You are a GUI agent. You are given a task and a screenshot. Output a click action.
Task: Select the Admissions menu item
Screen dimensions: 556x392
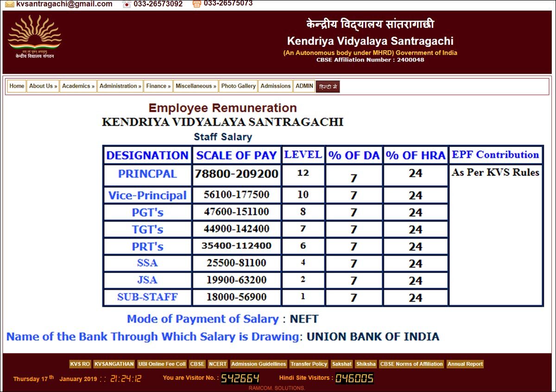(276, 86)
